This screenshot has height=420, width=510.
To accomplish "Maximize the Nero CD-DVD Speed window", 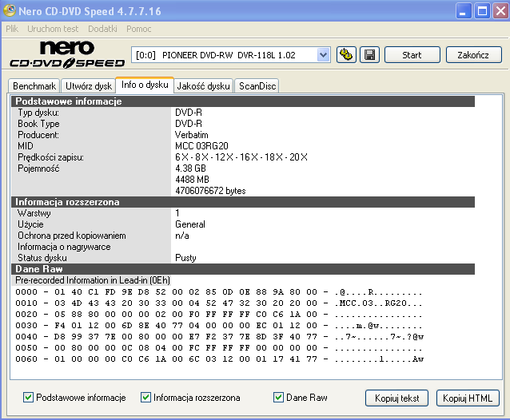I will [x=482, y=11].
